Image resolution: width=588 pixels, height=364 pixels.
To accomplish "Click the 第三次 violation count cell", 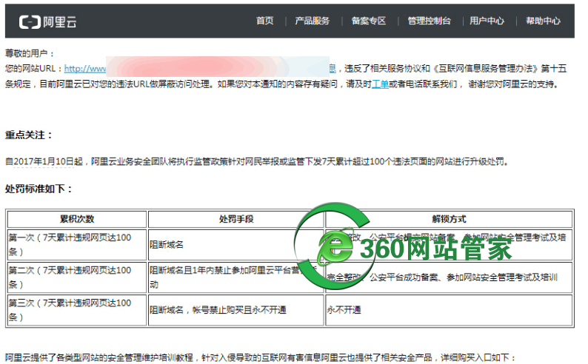I will click(x=77, y=310).
